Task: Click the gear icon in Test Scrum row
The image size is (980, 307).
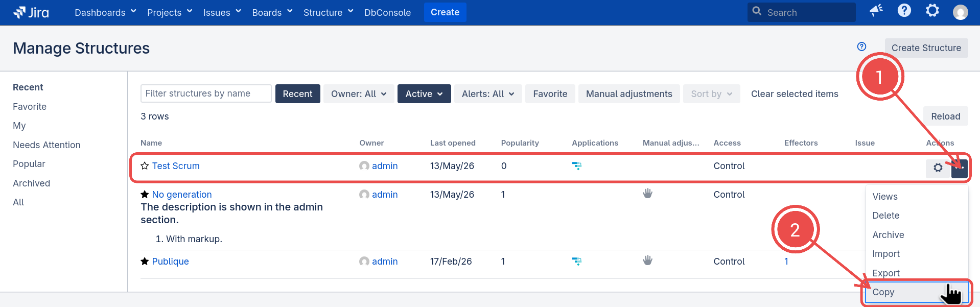Action: [x=938, y=168]
